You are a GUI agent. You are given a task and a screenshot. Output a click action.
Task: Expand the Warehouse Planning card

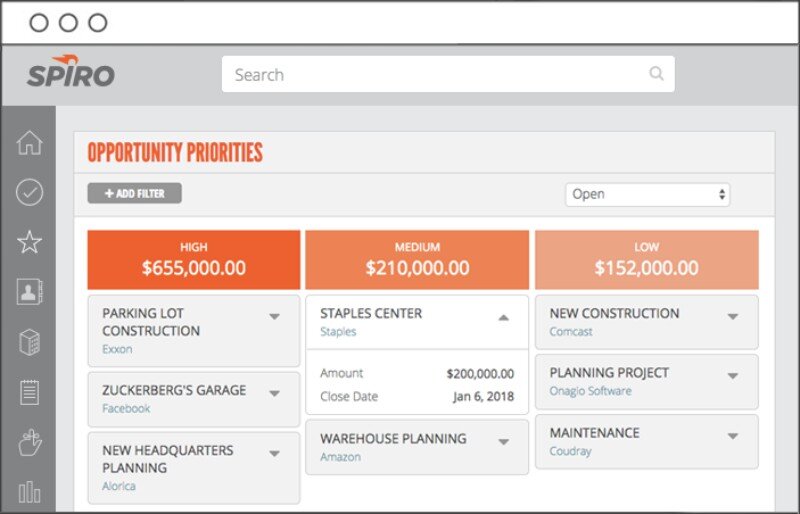503,442
